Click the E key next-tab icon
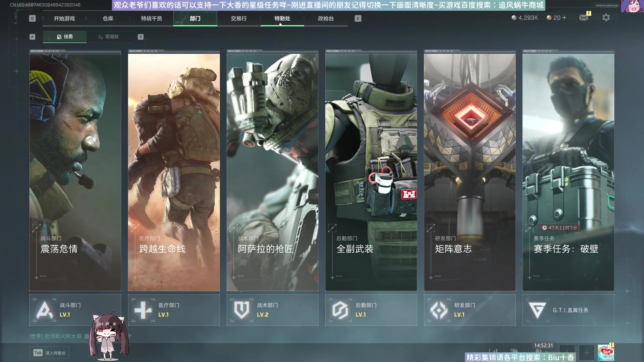The height and width of the screenshot is (362, 644). click(358, 18)
